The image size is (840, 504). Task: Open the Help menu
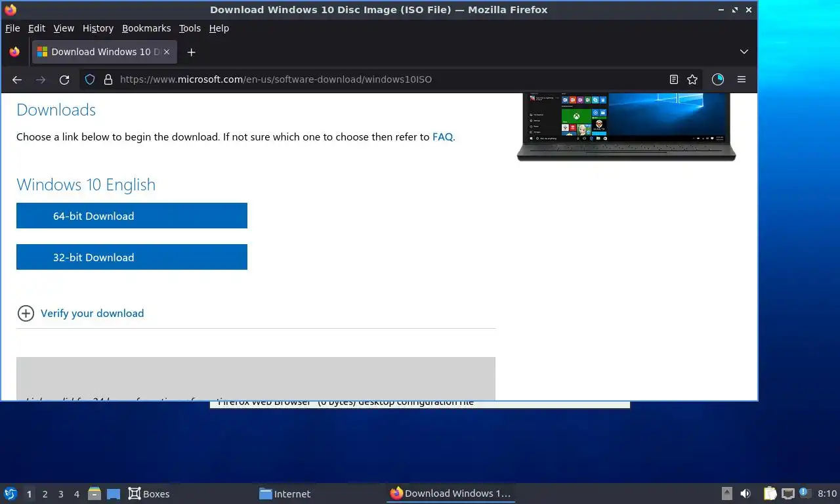(219, 28)
